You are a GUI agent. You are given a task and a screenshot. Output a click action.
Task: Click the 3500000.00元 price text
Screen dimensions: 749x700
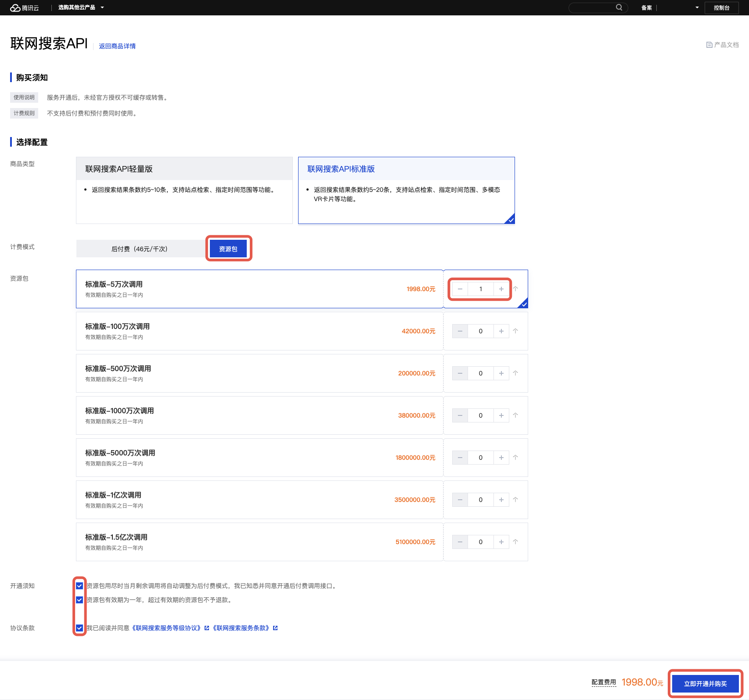pyautogui.click(x=415, y=500)
